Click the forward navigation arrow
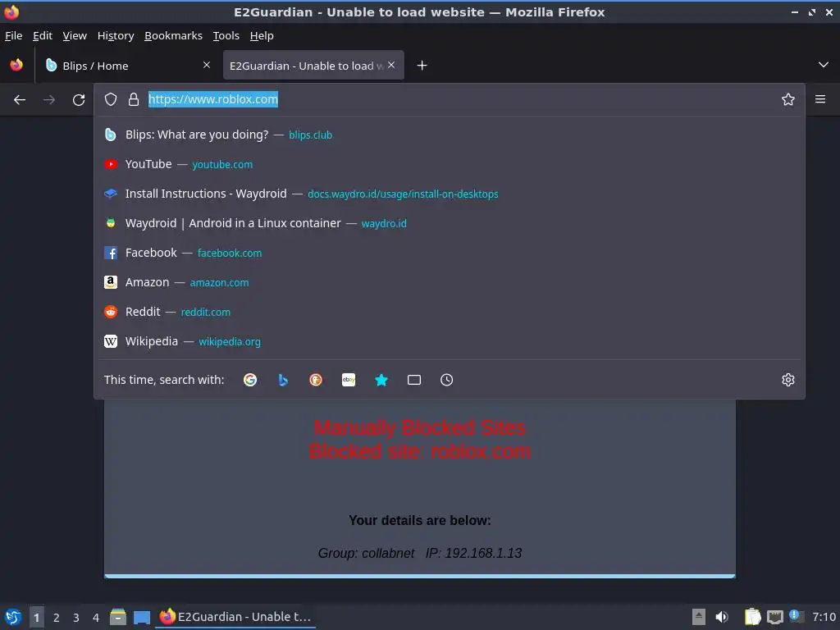The height and width of the screenshot is (630, 840). (x=49, y=99)
